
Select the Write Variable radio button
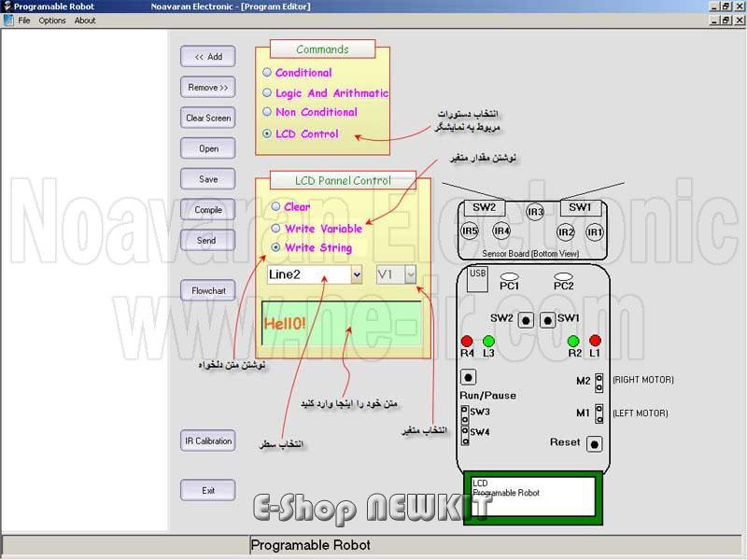(x=276, y=229)
